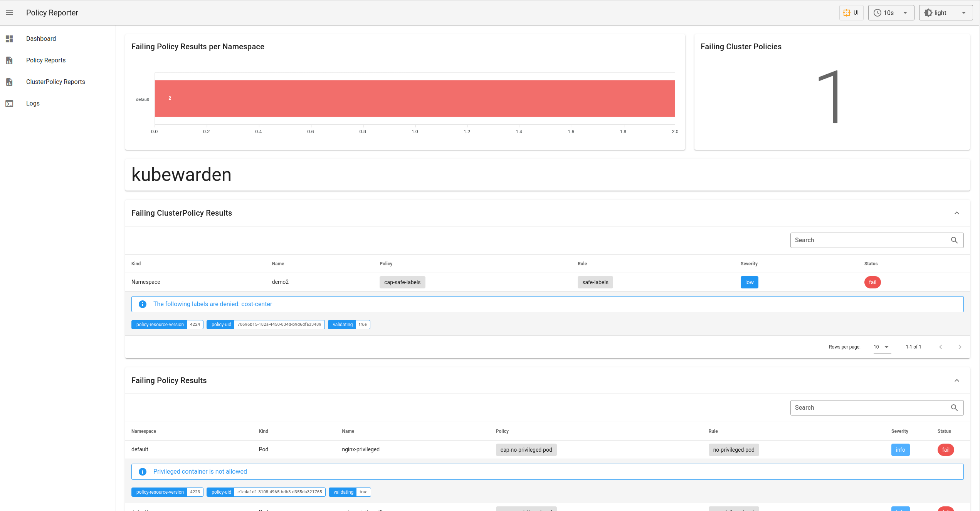Click the Dashboard icon in sidebar
Image resolution: width=980 pixels, height=511 pixels.
[x=9, y=39]
